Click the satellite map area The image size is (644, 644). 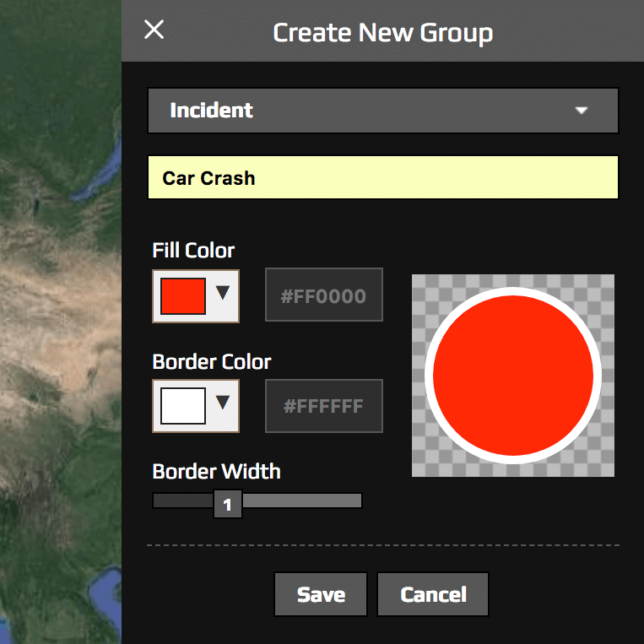tap(61, 322)
